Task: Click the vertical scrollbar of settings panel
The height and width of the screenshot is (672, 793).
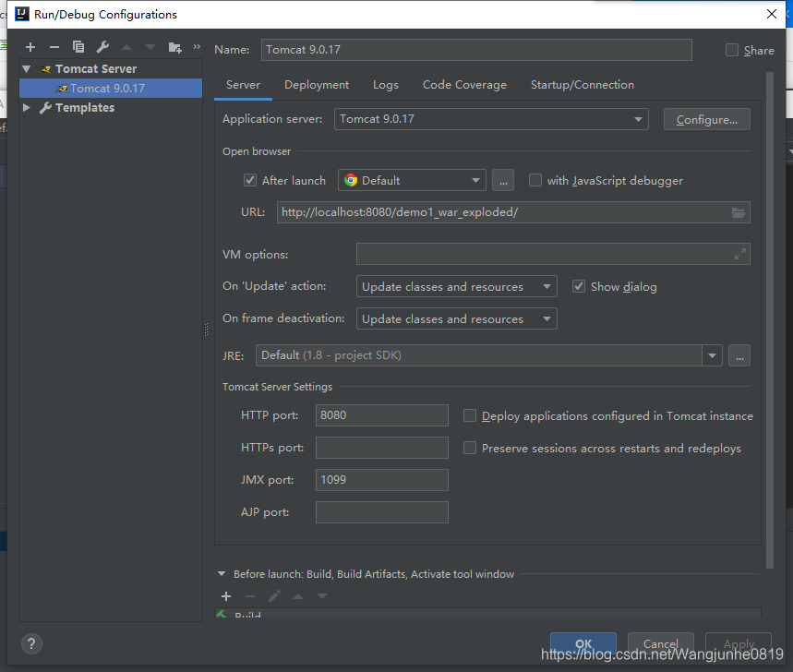Action: [770, 320]
